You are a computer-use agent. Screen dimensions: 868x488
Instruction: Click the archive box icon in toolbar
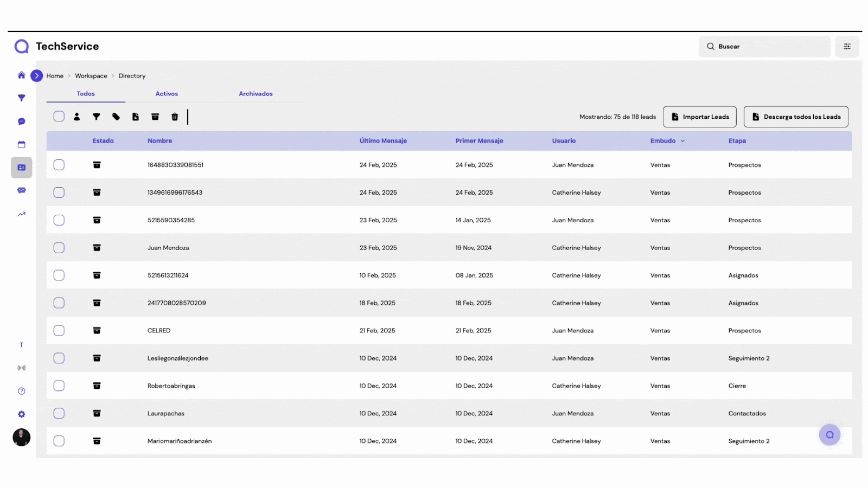pos(155,117)
